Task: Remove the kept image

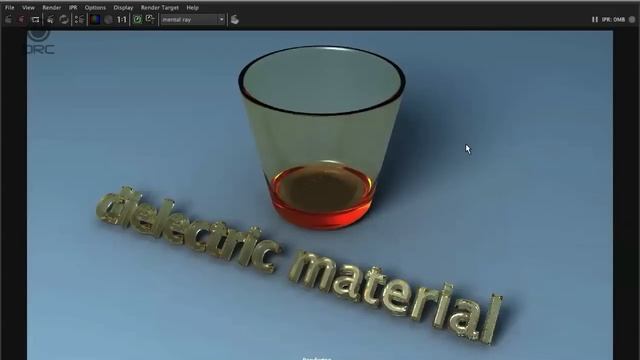Action: pos(151,19)
